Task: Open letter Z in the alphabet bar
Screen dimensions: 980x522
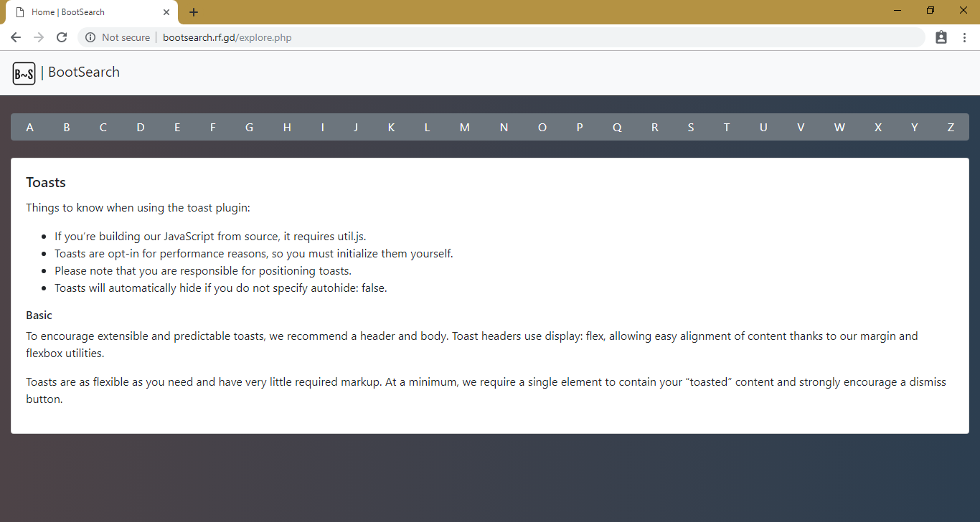Action: point(951,127)
